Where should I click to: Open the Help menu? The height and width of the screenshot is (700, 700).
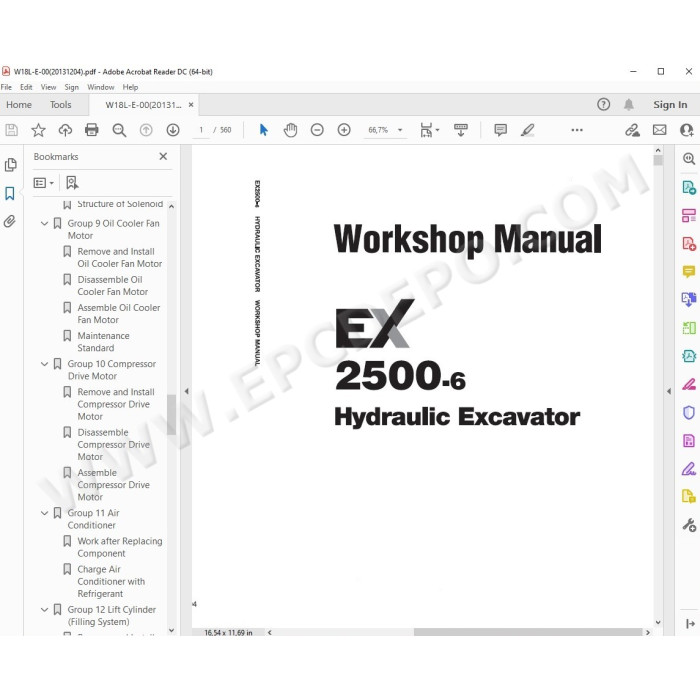click(x=130, y=87)
